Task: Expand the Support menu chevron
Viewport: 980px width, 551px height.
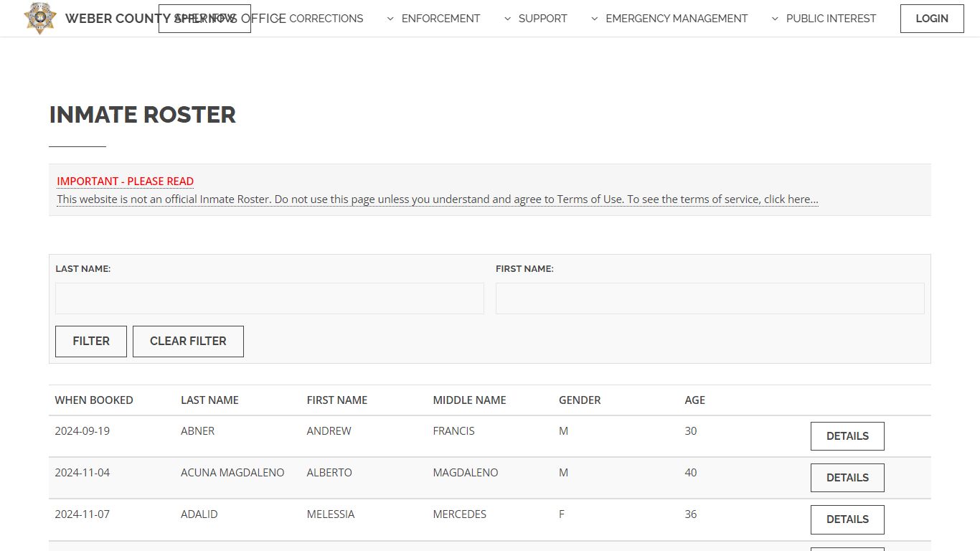Action: coord(507,19)
